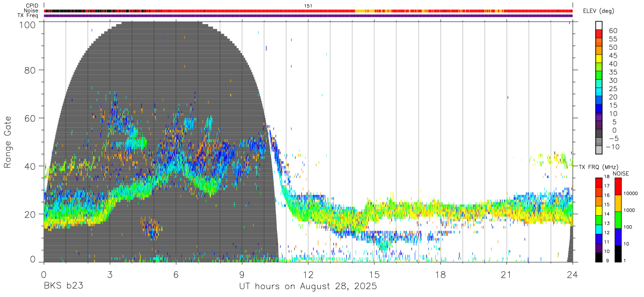Click the CPID value 151
Screen dimensions: 644x297
click(x=308, y=5)
